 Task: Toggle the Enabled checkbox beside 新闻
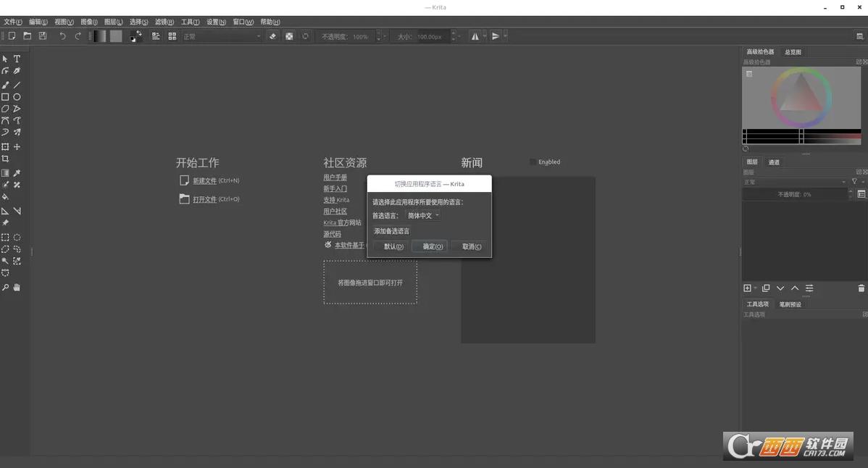tap(533, 162)
